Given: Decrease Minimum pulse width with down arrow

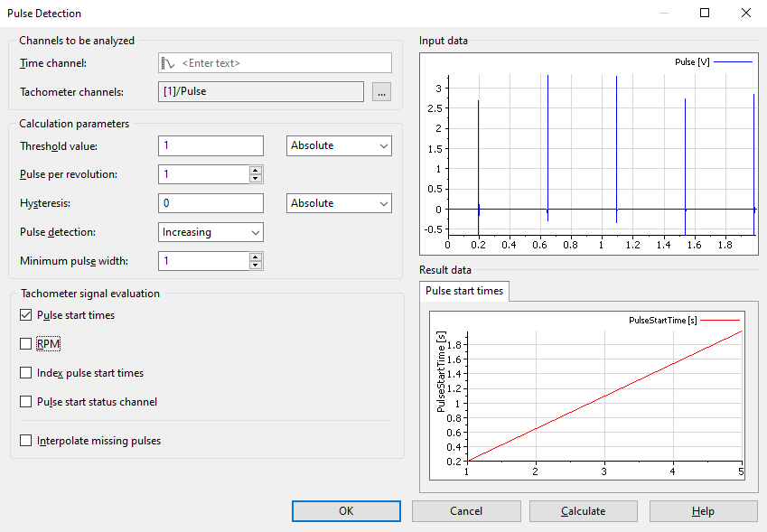Looking at the screenshot, I should click(x=256, y=266).
